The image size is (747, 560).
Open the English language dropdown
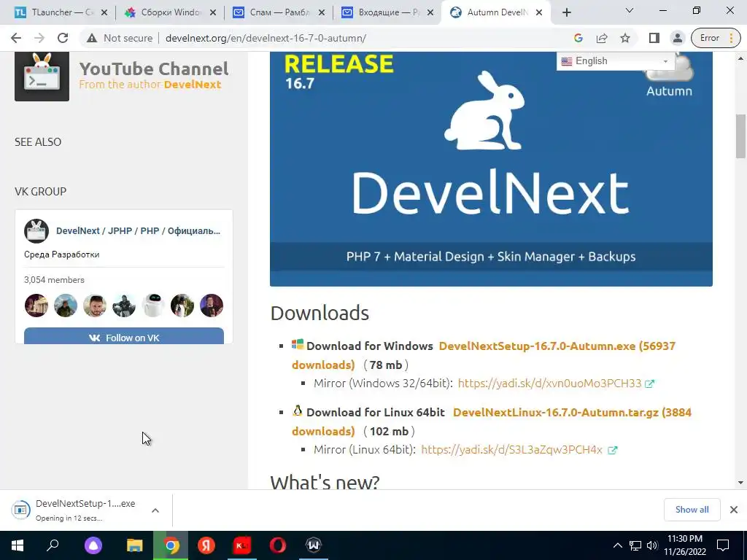tap(615, 61)
